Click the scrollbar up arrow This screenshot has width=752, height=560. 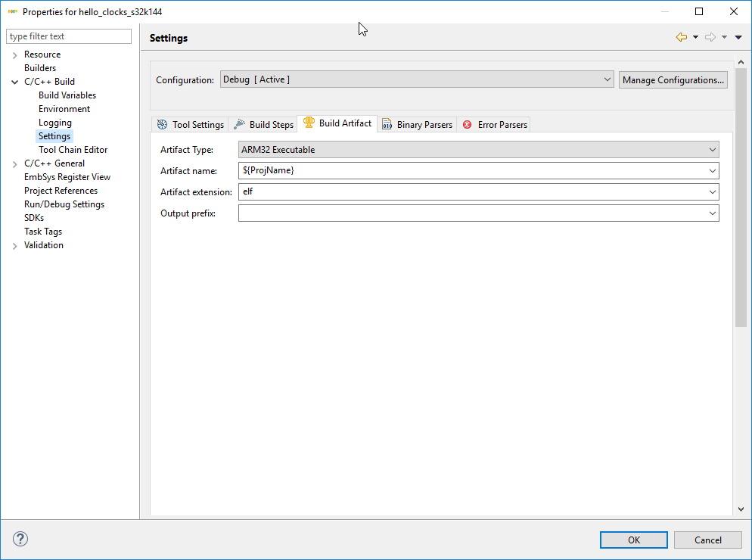[741, 62]
